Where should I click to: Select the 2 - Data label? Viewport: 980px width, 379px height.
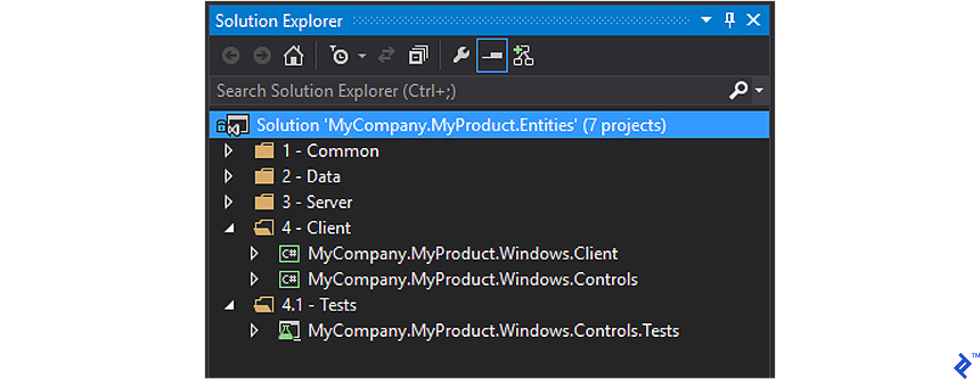pyautogui.click(x=311, y=176)
